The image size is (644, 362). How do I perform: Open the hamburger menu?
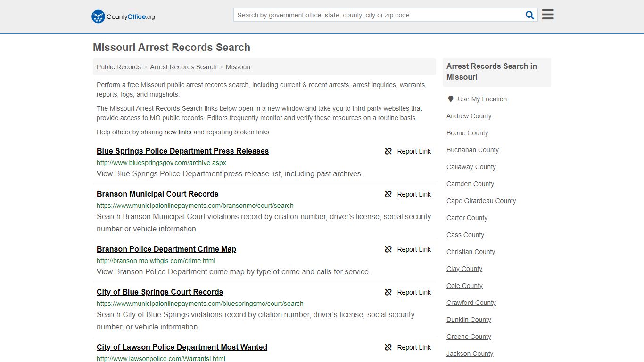tap(548, 15)
